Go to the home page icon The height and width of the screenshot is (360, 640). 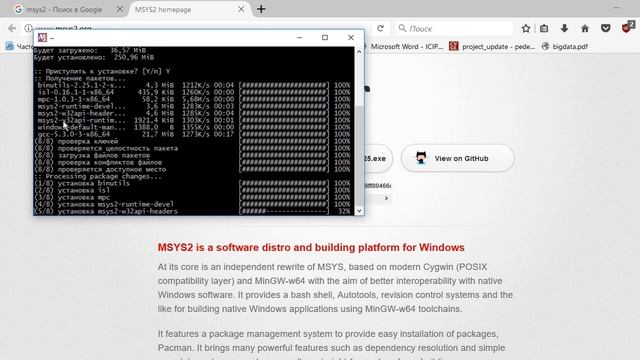click(x=585, y=28)
